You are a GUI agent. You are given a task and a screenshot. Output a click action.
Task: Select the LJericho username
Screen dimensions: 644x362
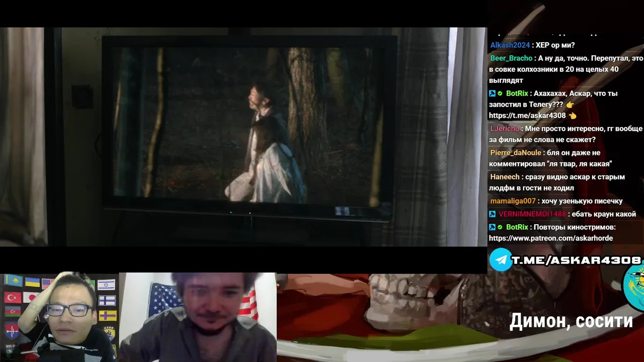(x=505, y=129)
